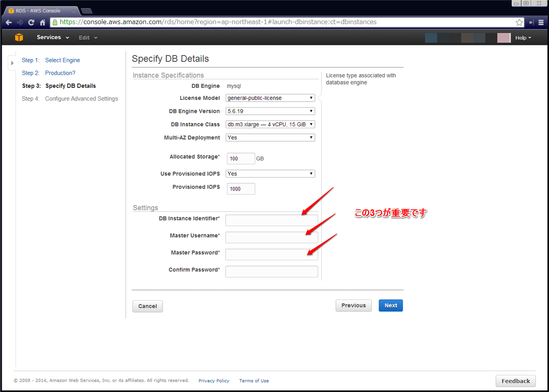This screenshot has height=392, width=549.
Task: Open the Services menu
Action: tap(53, 37)
